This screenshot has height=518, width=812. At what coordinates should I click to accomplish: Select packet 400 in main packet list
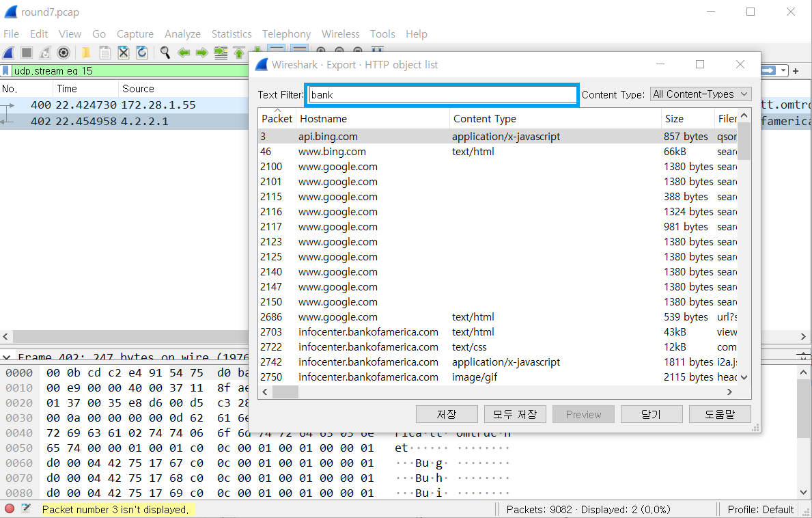tap(124, 105)
